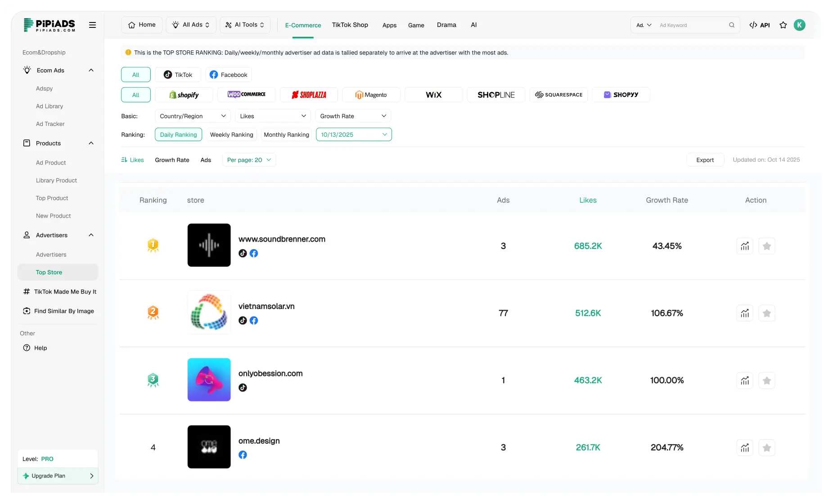Click the search magnifier in the keyword bar
The width and height of the screenshot is (833, 504).
[x=732, y=25]
